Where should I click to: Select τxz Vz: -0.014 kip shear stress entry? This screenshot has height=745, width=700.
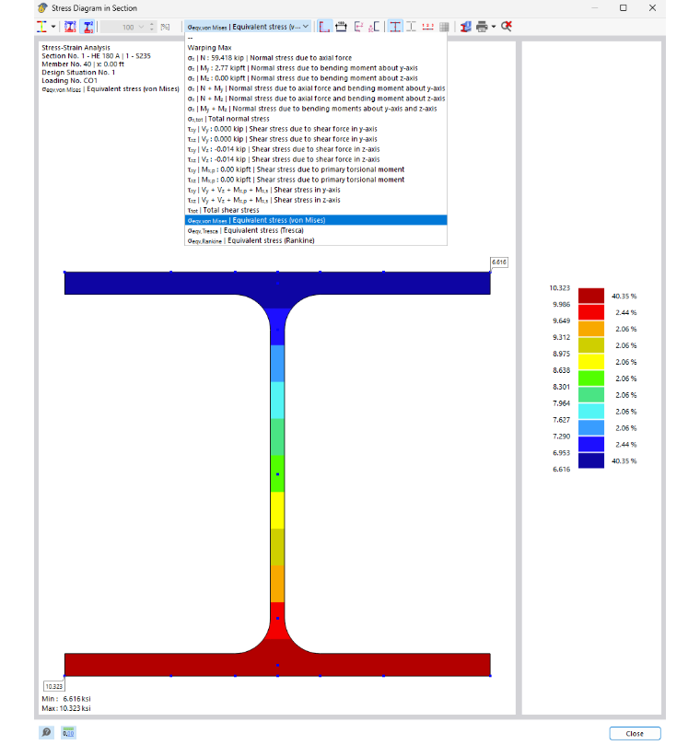(x=316, y=159)
